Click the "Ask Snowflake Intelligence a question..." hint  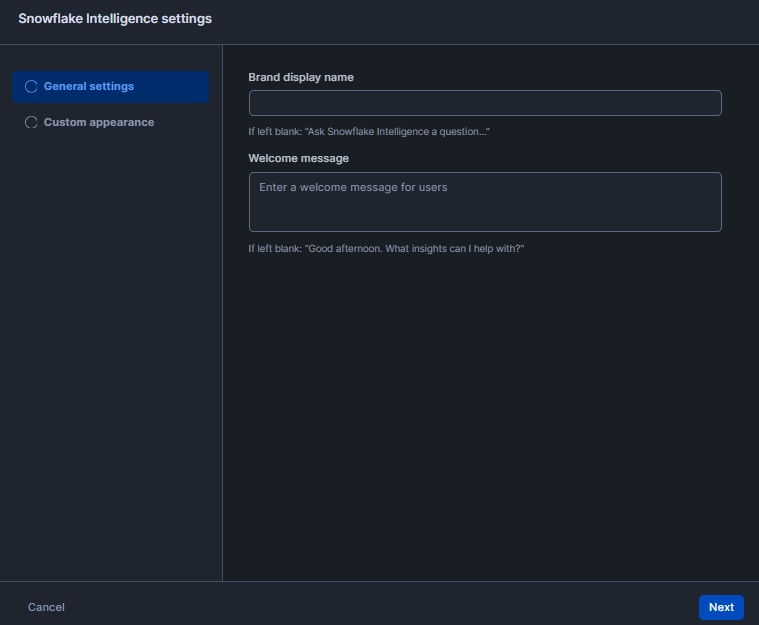pos(369,132)
